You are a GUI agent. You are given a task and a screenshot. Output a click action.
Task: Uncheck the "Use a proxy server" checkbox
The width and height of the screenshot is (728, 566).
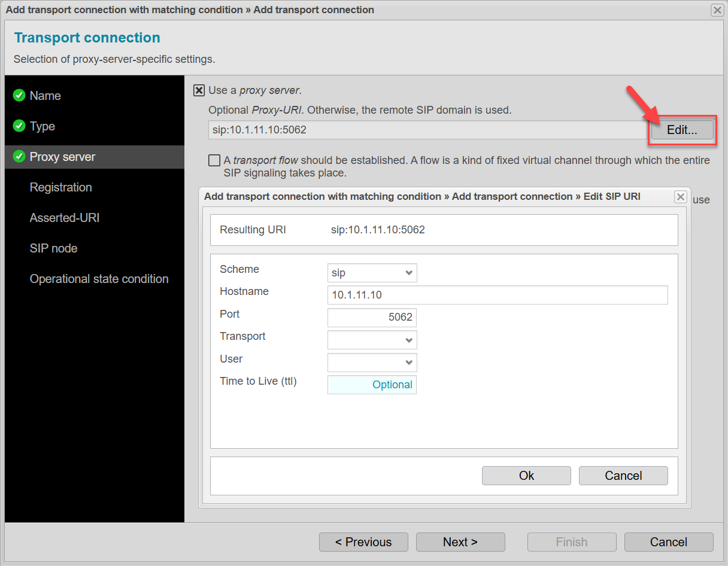(x=199, y=90)
